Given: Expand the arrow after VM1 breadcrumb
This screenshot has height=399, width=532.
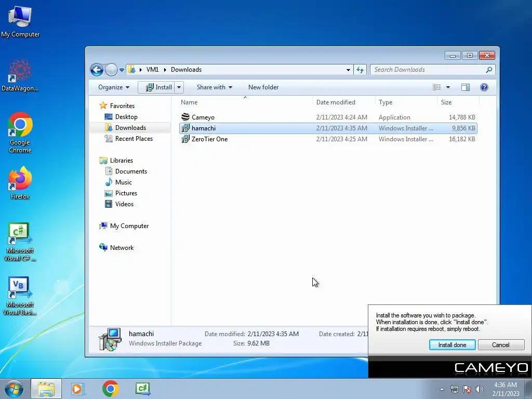Looking at the screenshot, I should (x=165, y=70).
